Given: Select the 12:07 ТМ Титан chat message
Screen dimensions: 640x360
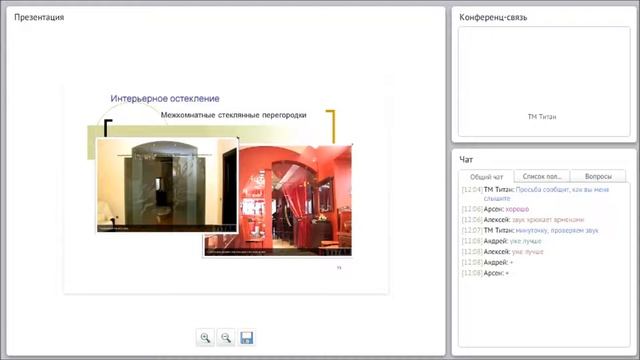Looking at the screenshot, I should coord(530,230).
